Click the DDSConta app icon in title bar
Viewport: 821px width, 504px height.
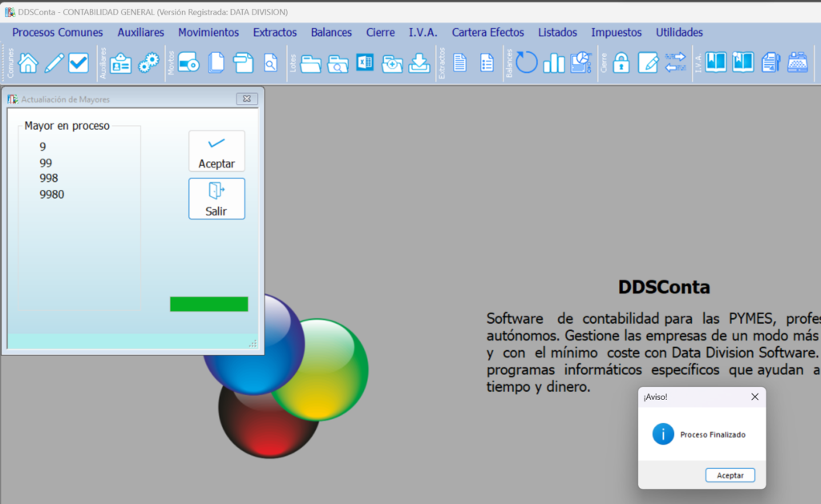[x=10, y=11]
